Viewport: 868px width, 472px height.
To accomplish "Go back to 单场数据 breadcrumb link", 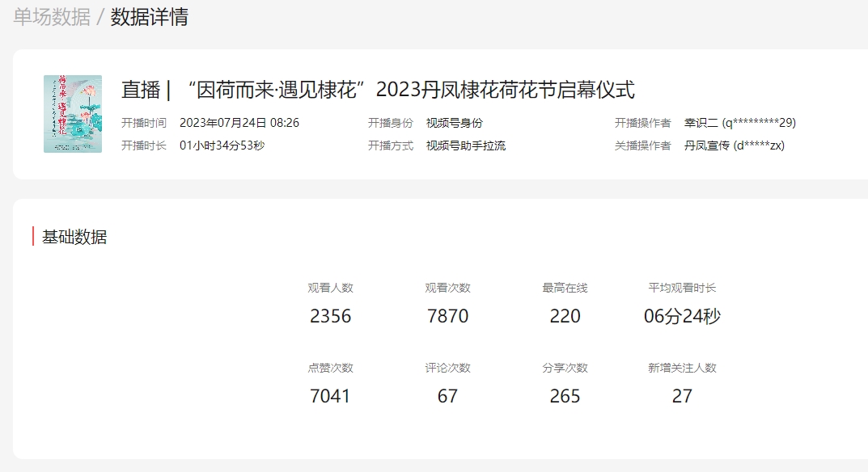I will tap(52, 17).
